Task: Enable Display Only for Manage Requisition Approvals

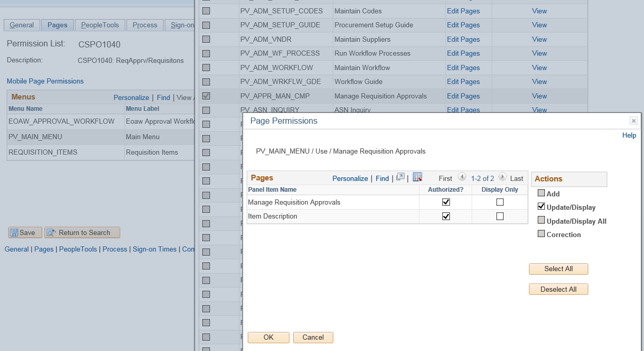Action: tap(500, 202)
